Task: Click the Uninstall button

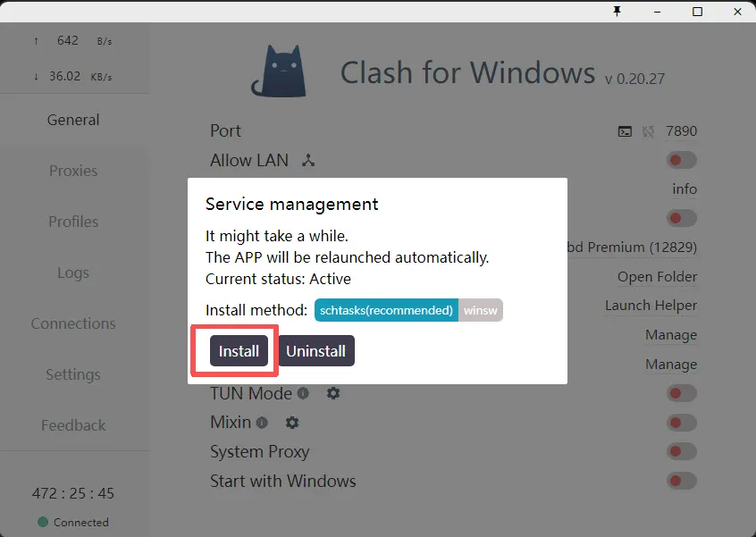Action: (x=315, y=350)
